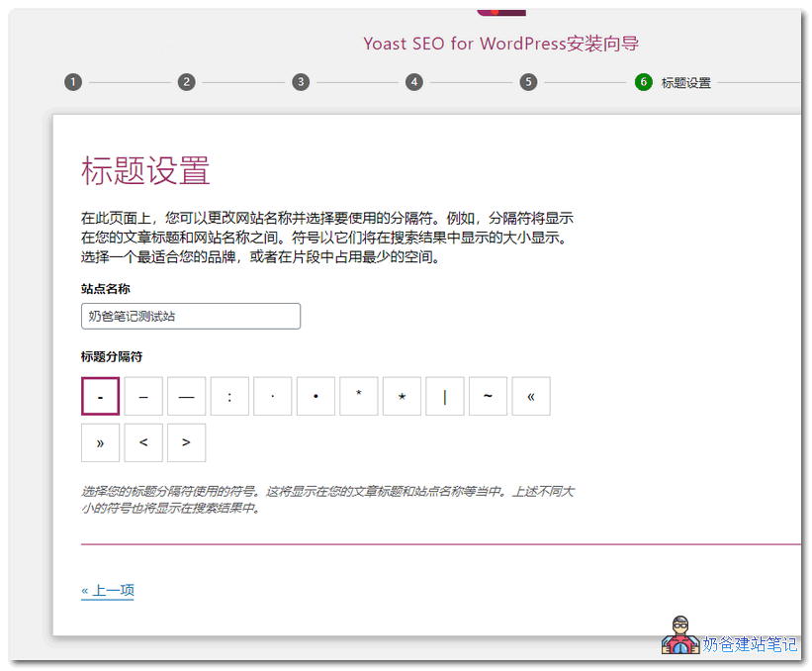Click the 站点名称 site name input field

tap(190, 316)
